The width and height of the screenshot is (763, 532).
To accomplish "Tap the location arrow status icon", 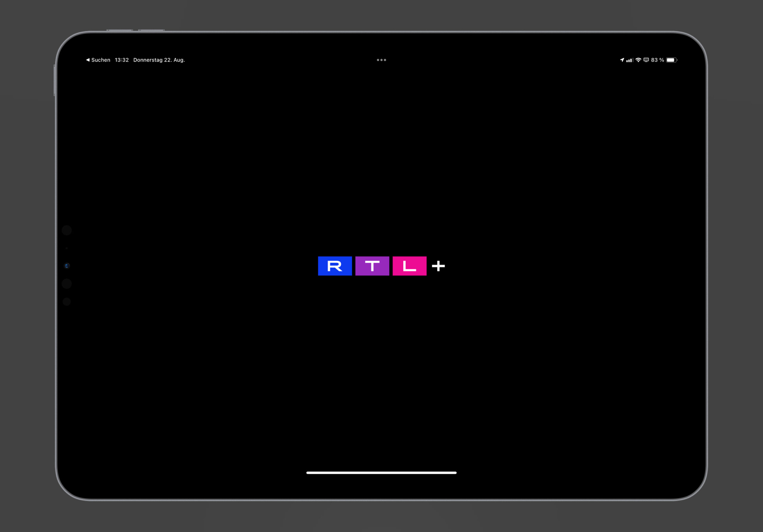I will [622, 60].
